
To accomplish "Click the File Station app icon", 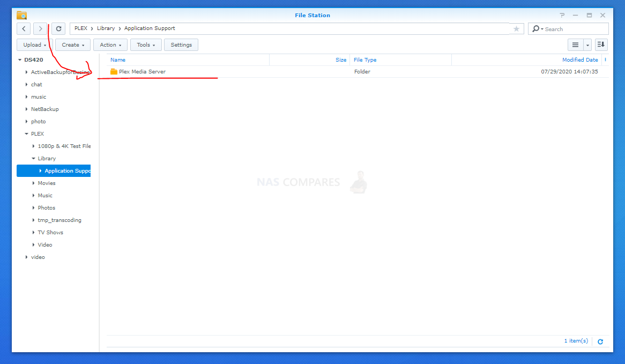I will tap(22, 15).
